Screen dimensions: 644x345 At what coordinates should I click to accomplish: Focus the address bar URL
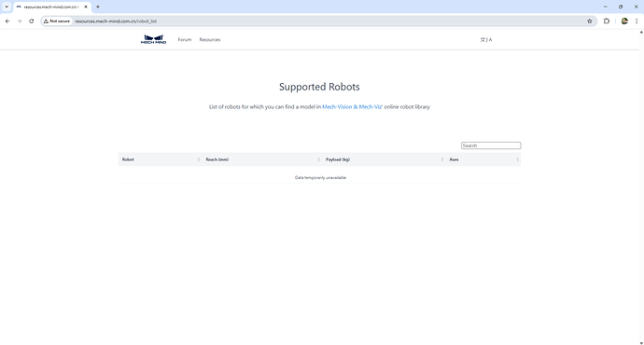(x=116, y=21)
